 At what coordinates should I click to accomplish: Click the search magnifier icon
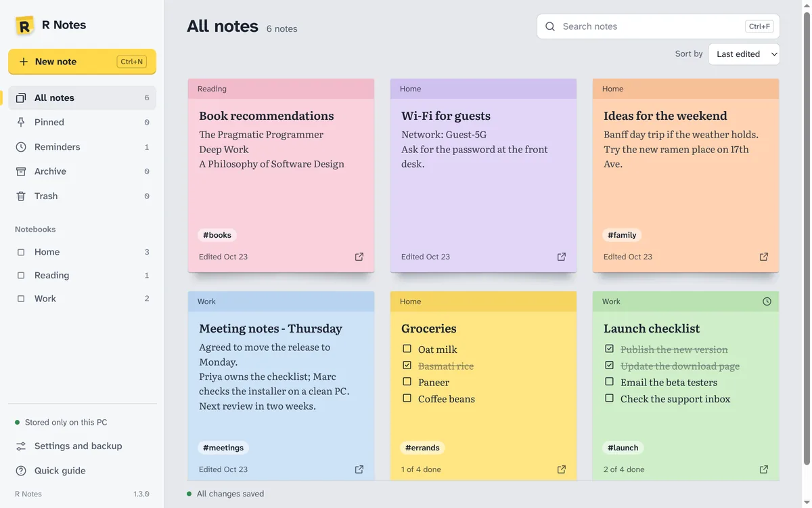pyautogui.click(x=550, y=26)
